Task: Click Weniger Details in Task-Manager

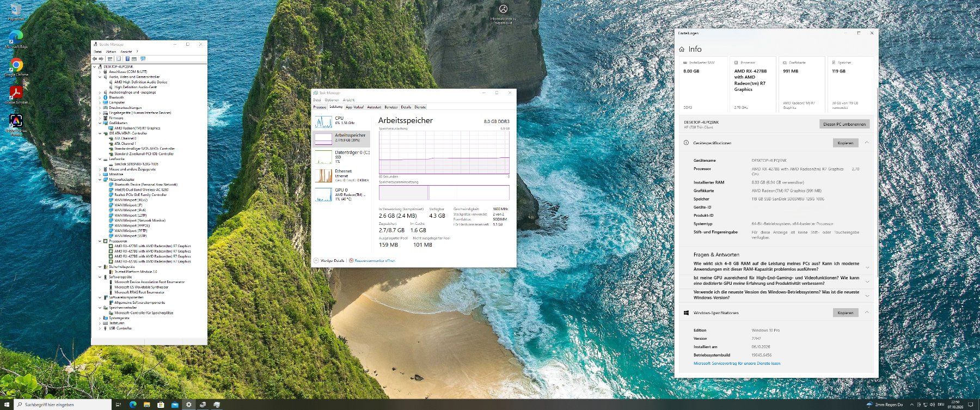Action: coord(329,261)
